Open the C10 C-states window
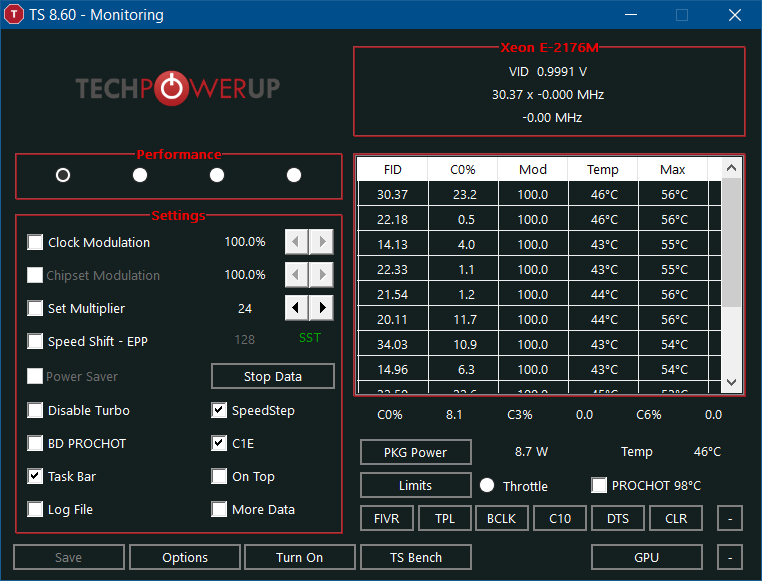The width and height of the screenshot is (762, 581). [560, 518]
